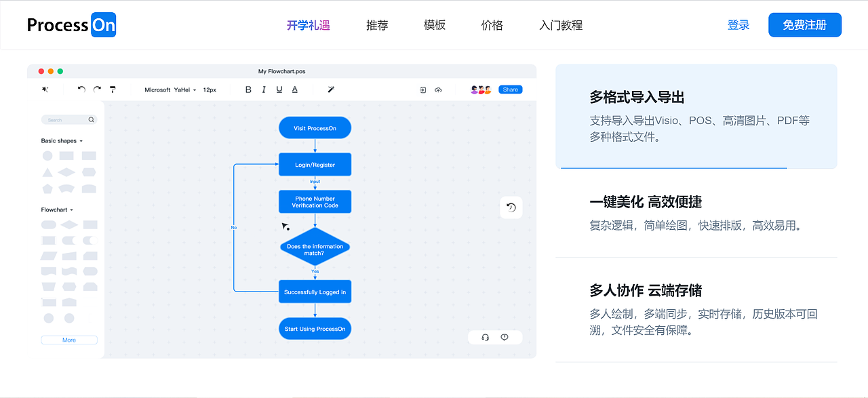Screen dimensions: 868x398
Task: Click the history restore icon on the canvas
Action: [511, 207]
